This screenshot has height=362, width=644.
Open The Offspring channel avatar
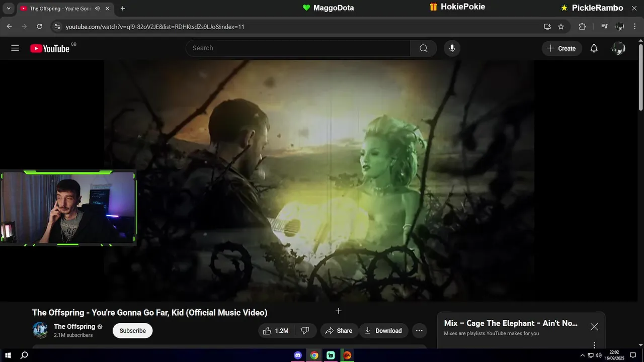[x=40, y=330]
